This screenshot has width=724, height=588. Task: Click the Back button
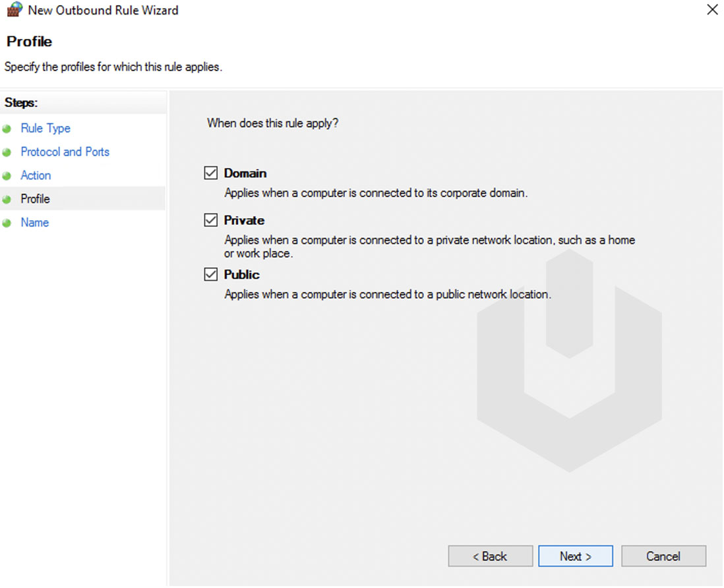point(490,556)
